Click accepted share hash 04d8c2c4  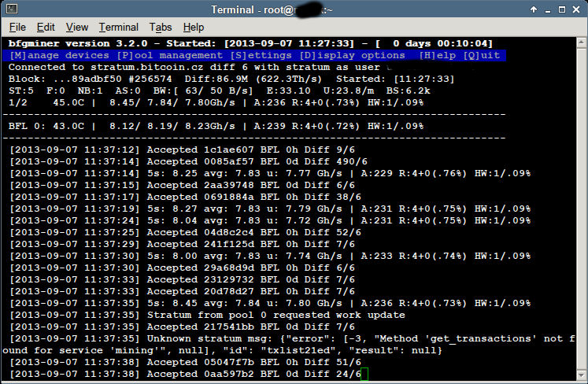coord(229,232)
